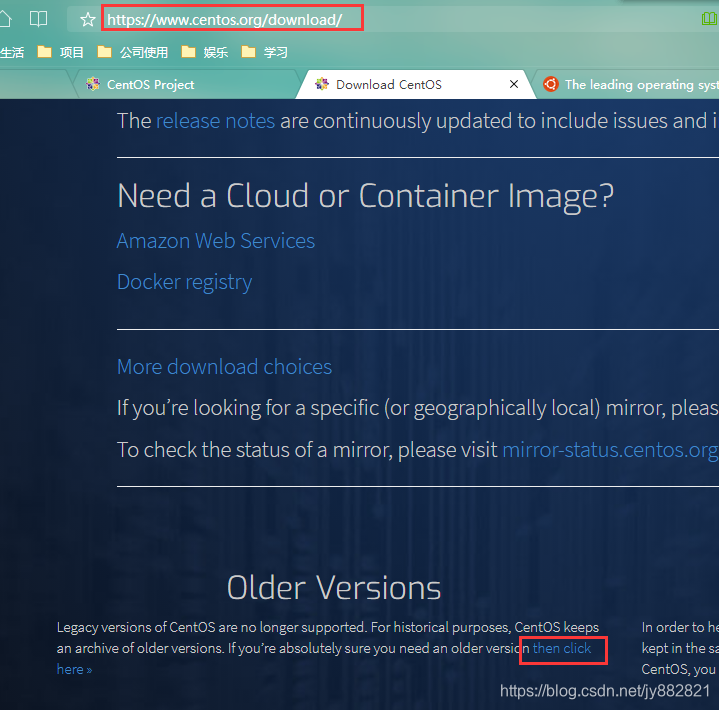This screenshot has width=719, height=710.
Task: Go to home page using the house icon
Action: click(x=5, y=19)
